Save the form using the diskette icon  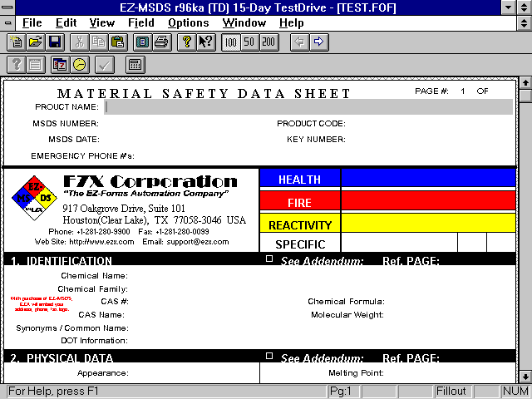54,42
